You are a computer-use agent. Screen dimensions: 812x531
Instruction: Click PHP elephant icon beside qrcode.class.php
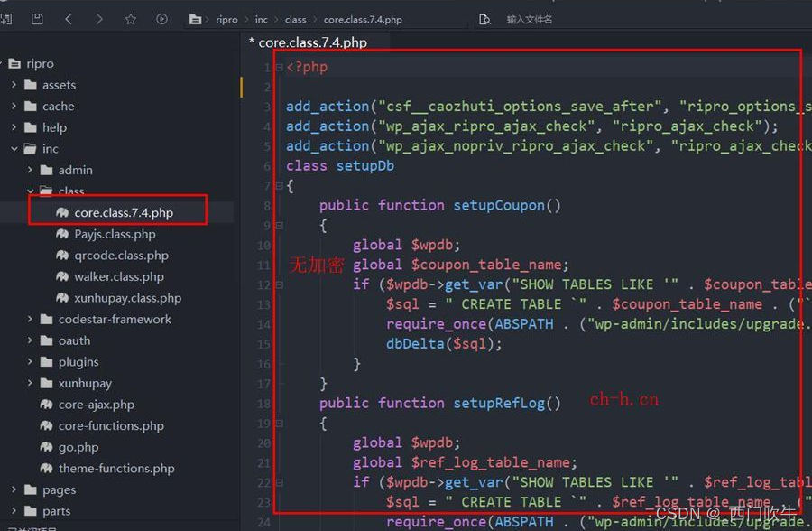click(62, 256)
